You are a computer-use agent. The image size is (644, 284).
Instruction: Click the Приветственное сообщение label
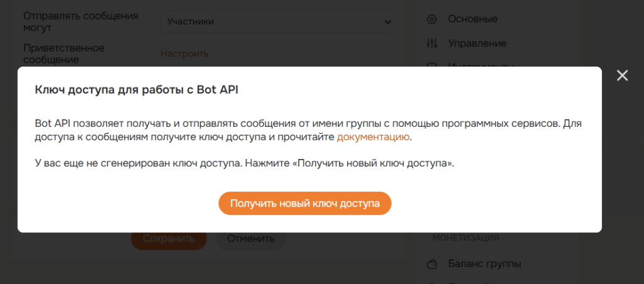64,54
